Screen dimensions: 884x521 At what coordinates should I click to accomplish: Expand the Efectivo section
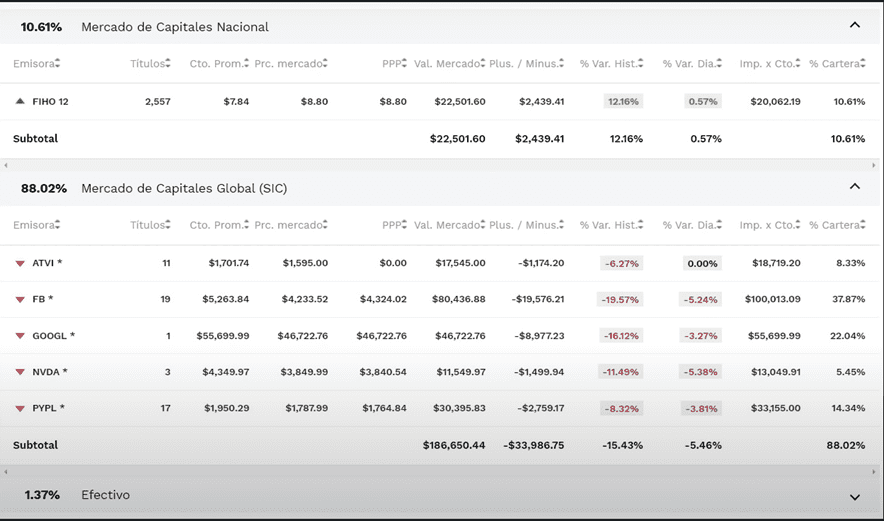[854, 497]
